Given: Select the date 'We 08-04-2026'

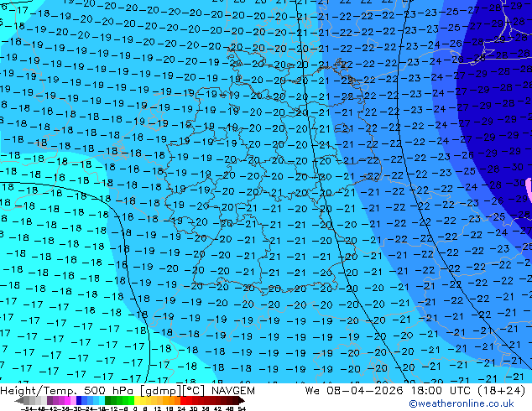Looking at the screenshot, I should pos(354,391).
